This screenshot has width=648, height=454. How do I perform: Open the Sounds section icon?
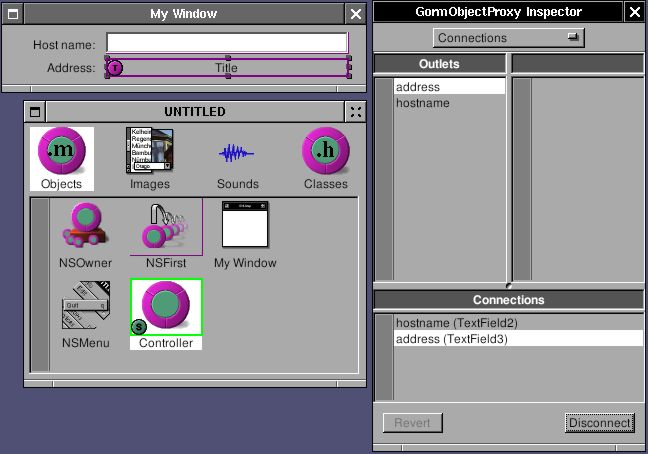pyautogui.click(x=237, y=153)
